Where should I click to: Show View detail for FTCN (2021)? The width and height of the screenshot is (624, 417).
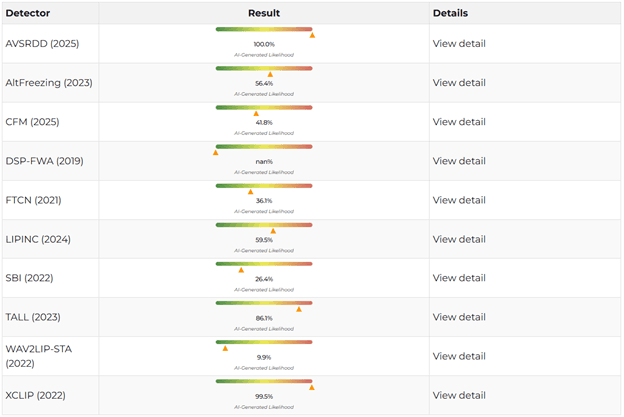[459, 200]
